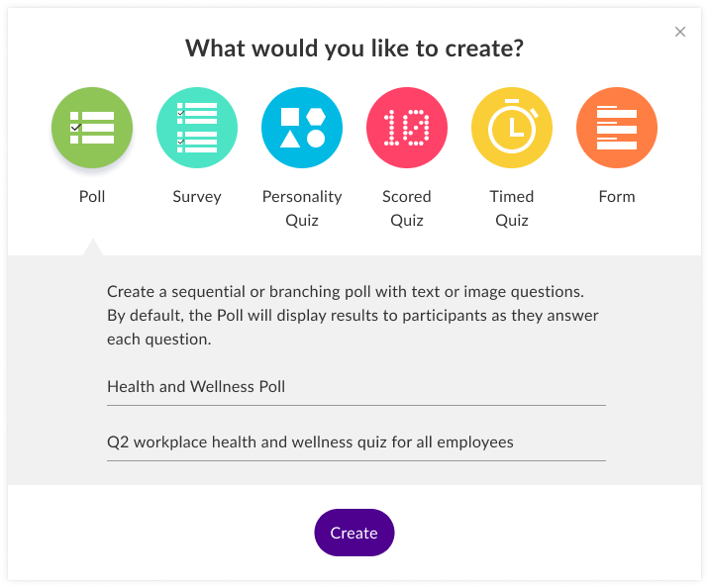The image size is (709, 588).
Task: Click the Timed Quiz text label
Action: click(512, 208)
